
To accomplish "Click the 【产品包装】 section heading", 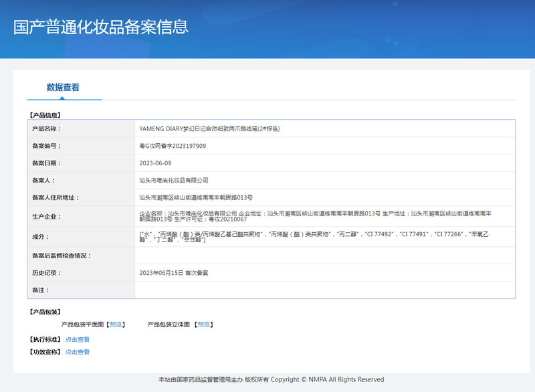I will pos(45,312).
